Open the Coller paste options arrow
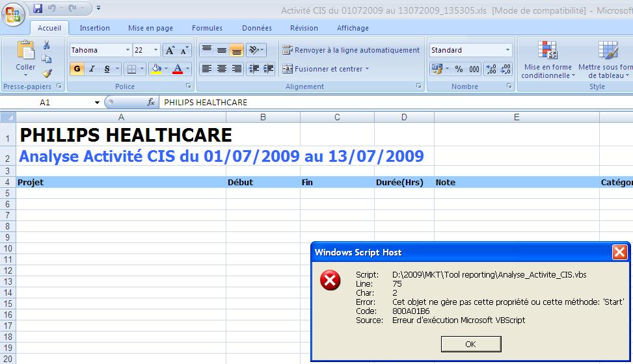633x364 pixels. point(25,75)
